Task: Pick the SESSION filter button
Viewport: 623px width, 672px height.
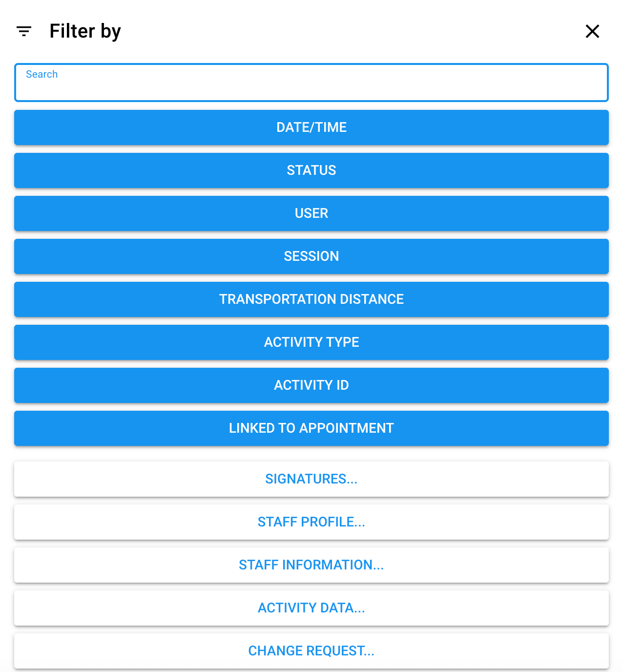Action: click(x=311, y=256)
